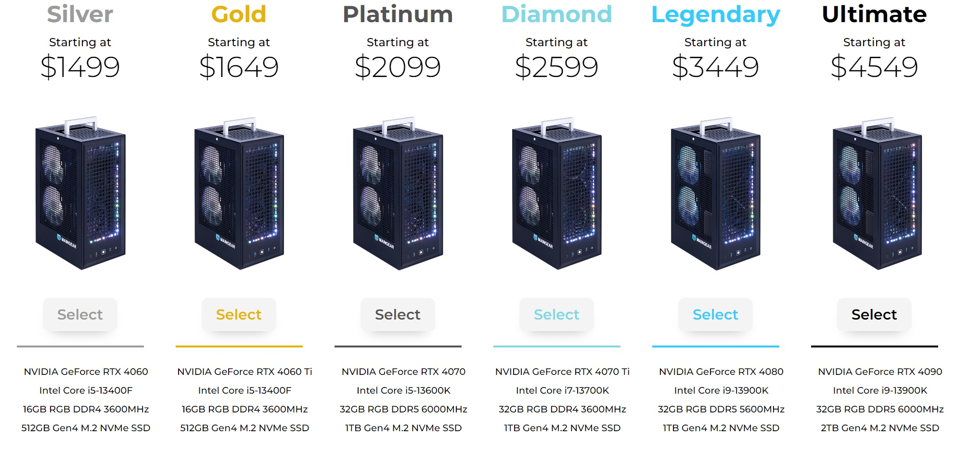The width and height of the screenshot is (980, 449).
Task: Open the Silver PC tower image
Action: [x=80, y=192]
